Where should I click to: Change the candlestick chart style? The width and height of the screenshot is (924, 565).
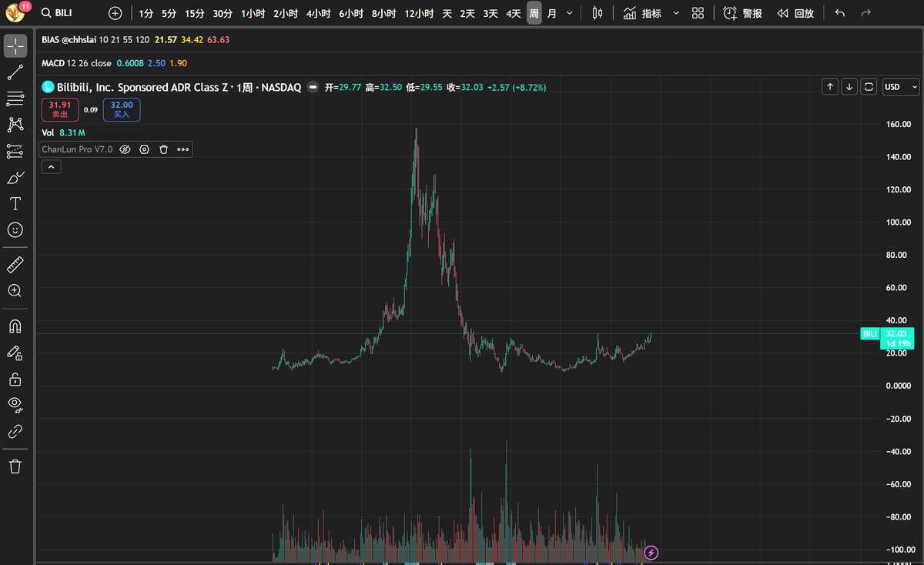pos(598,13)
